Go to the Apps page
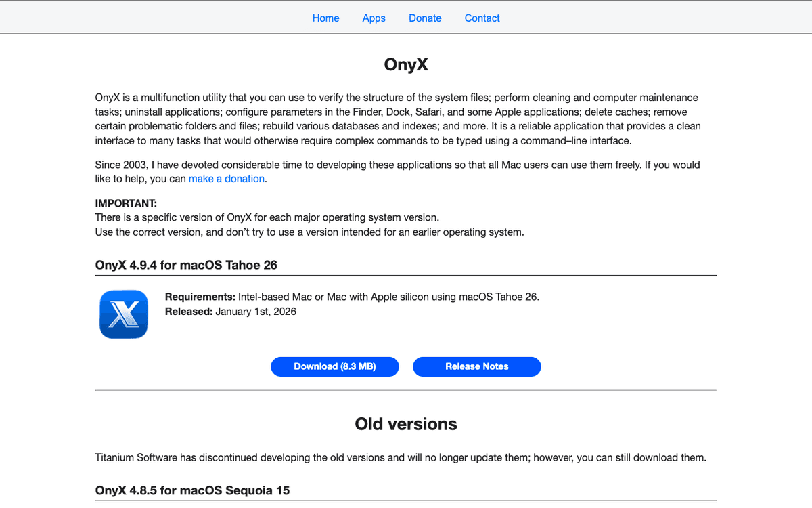This screenshot has width=812, height=508. 374,18
